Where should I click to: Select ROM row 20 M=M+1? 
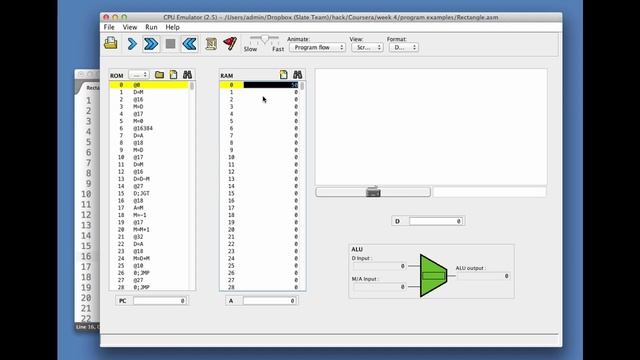[x=149, y=229]
